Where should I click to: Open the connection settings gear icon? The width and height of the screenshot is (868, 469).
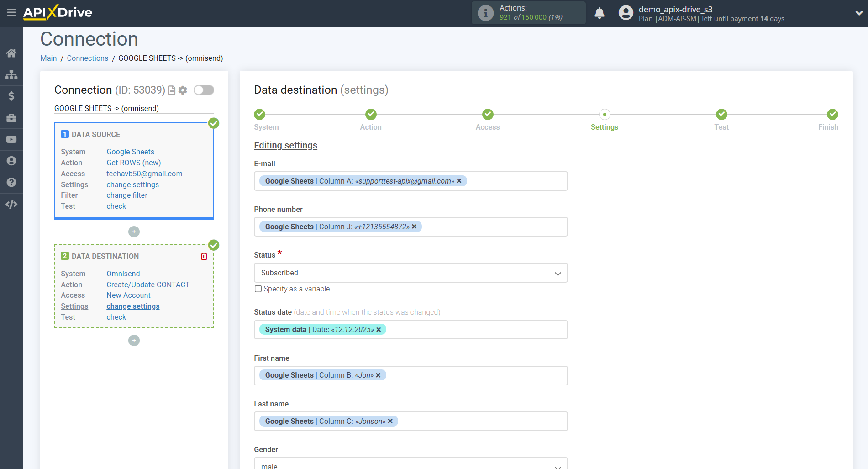point(183,90)
